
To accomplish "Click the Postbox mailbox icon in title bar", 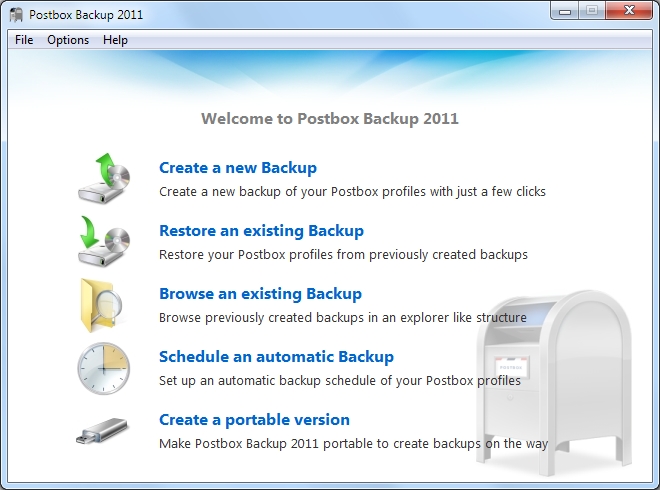I will tap(16, 15).
